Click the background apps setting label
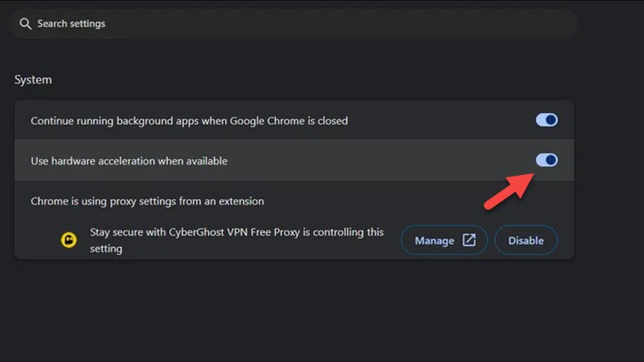 [190, 121]
